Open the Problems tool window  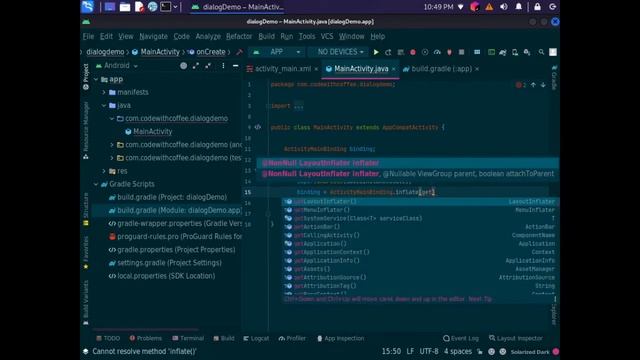click(146, 338)
